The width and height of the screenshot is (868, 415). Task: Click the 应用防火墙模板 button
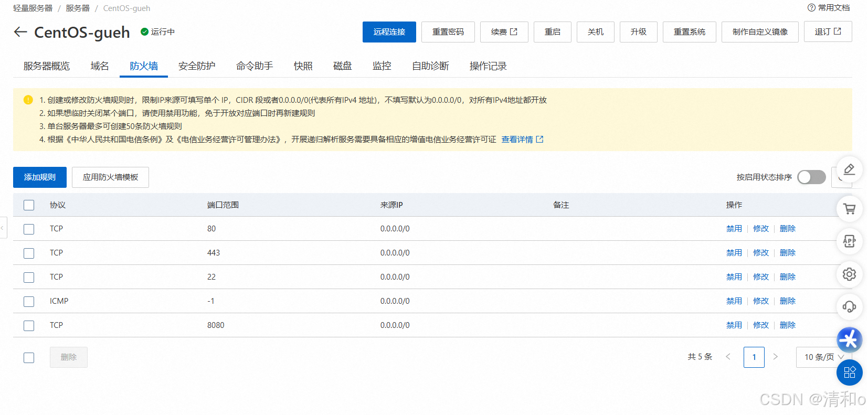(111, 177)
